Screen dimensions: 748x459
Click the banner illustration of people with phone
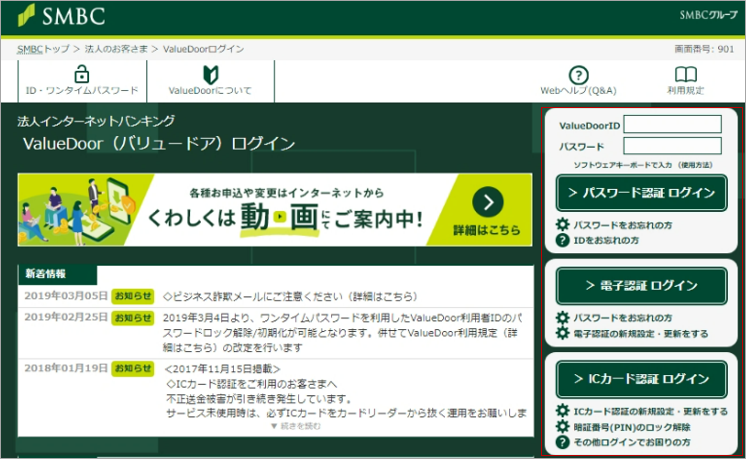tap(79, 210)
